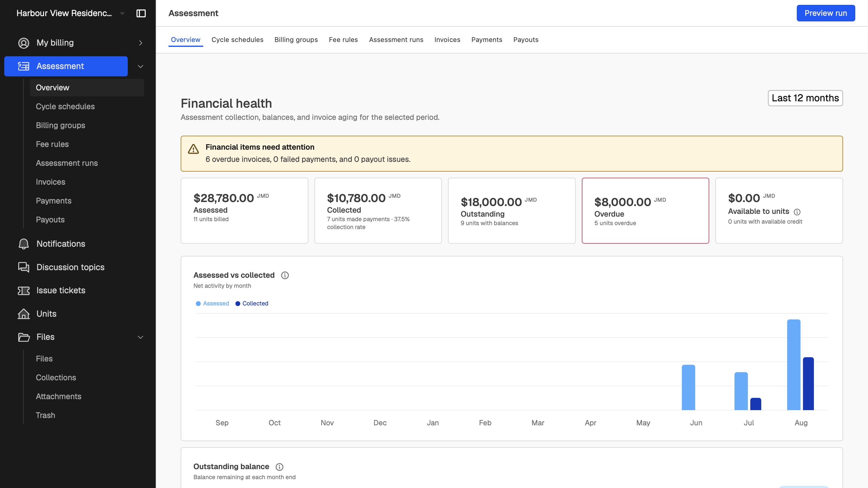868x488 pixels.
Task: Select Overview in the sidebar submenu
Action: click(x=87, y=88)
